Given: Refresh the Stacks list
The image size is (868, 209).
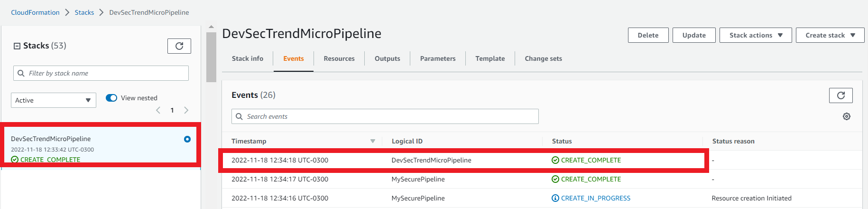Looking at the screenshot, I should click(179, 46).
